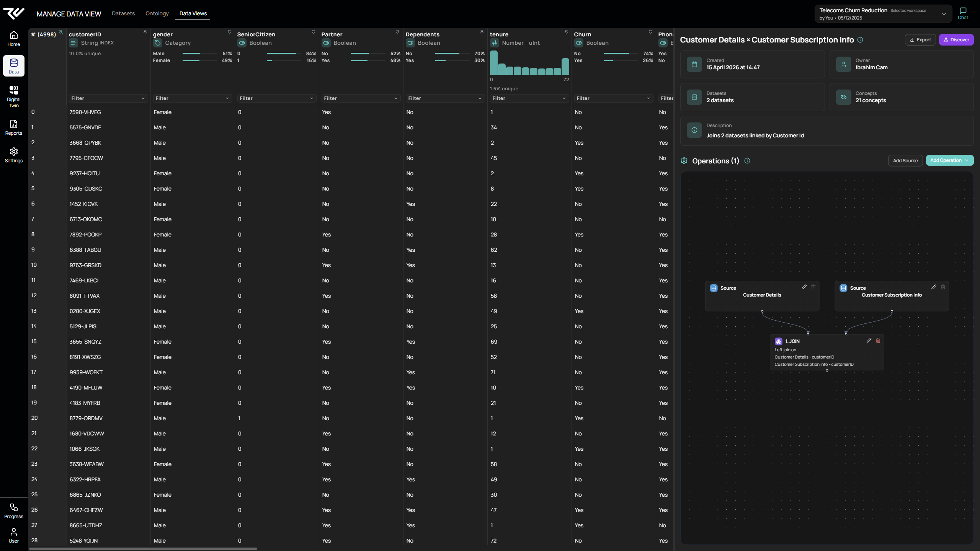The height and width of the screenshot is (551, 980).
Task: Delete the 1. JOIN operation
Action: (x=877, y=340)
